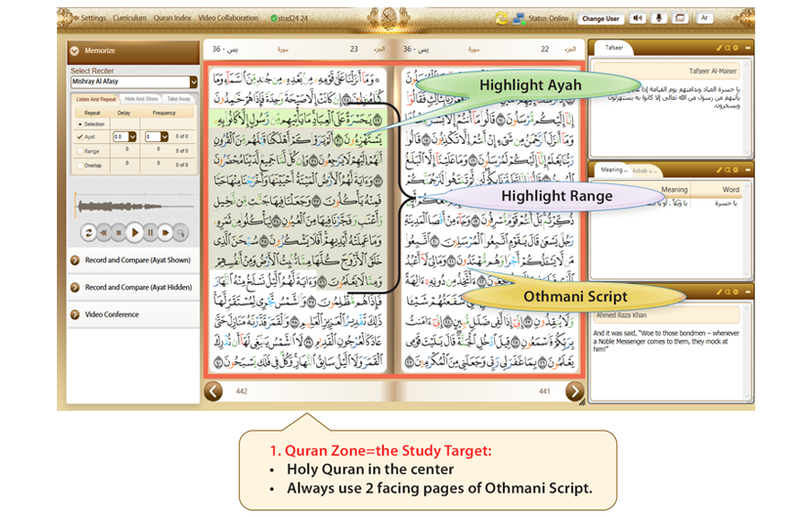This screenshot has width=812, height=517.
Task: Click the brush icon in Tafseer panel
Action: click(x=719, y=48)
